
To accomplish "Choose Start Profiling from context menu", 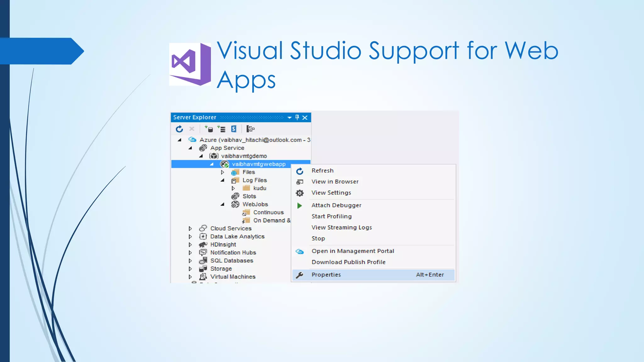I will tap(373, 216).
